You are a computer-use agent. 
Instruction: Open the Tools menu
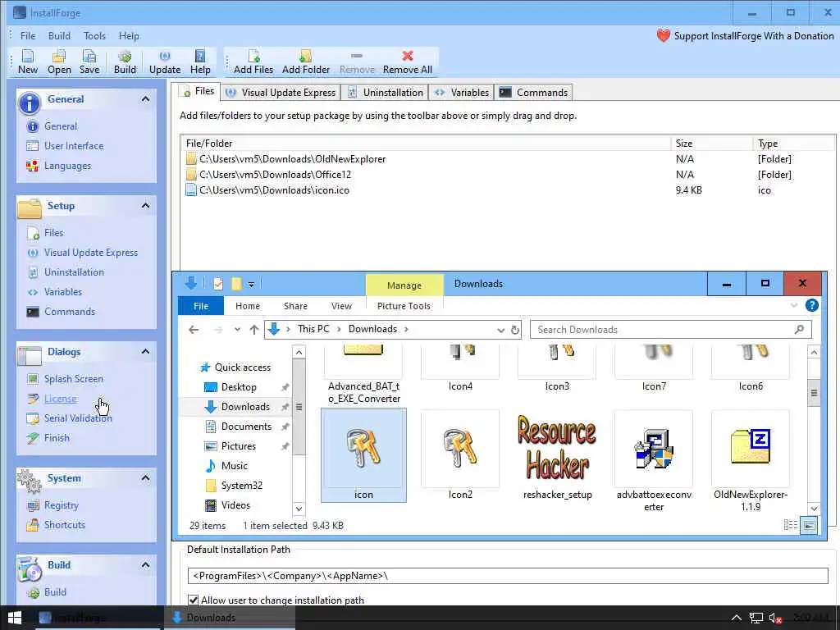pyautogui.click(x=94, y=36)
